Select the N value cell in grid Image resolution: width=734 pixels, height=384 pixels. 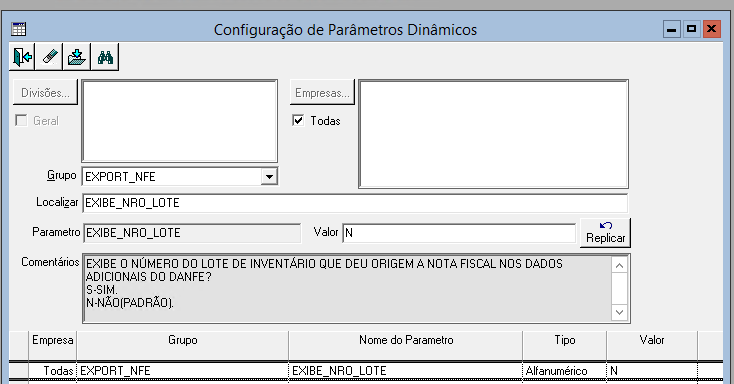[652, 371]
